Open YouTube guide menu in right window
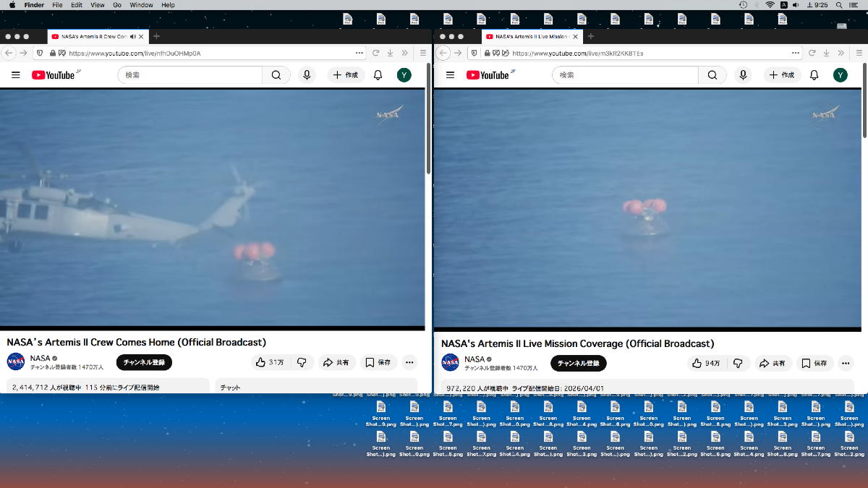Image resolution: width=868 pixels, height=488 pixels. coord(450,74)
